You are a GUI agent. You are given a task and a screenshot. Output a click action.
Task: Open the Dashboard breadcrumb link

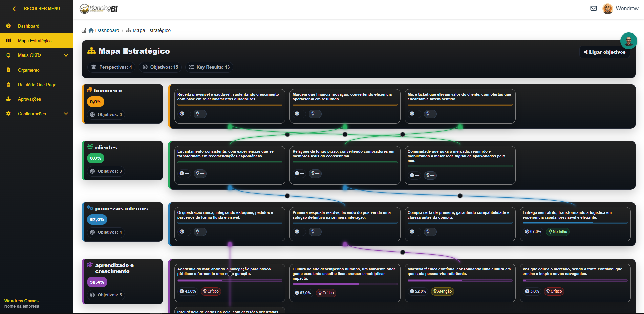pos(107,30)
